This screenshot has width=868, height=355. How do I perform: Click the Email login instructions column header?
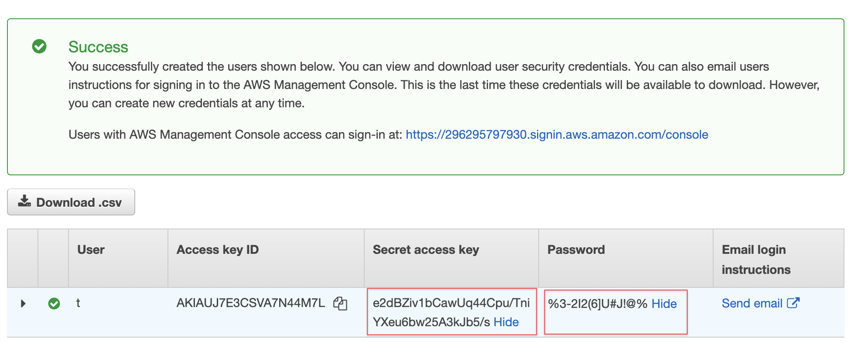[756, 259]
